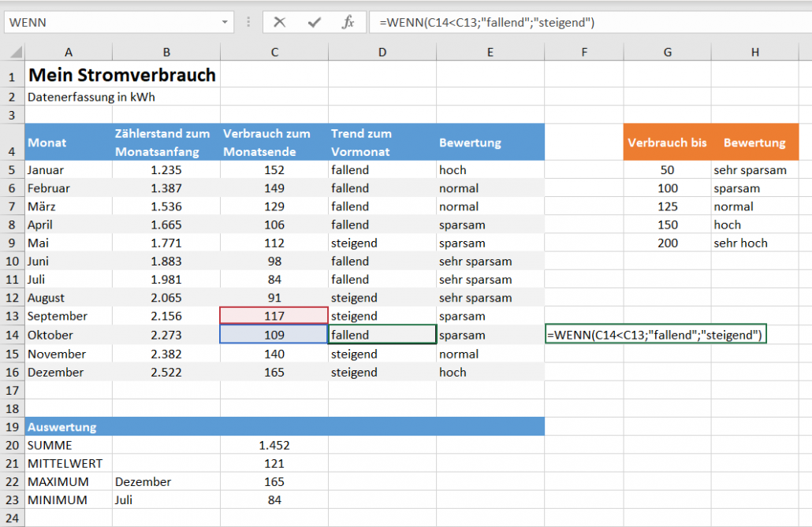Confirm the formula with the checkmark icon
The height and width of the screenshot is (527, 812).
(x=314, y=22)
